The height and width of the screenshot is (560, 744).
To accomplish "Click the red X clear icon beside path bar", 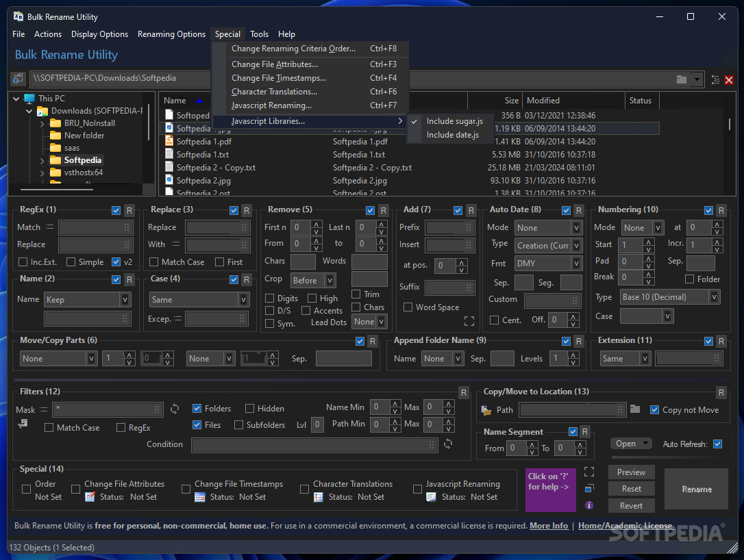I will (x=729, y=80).
